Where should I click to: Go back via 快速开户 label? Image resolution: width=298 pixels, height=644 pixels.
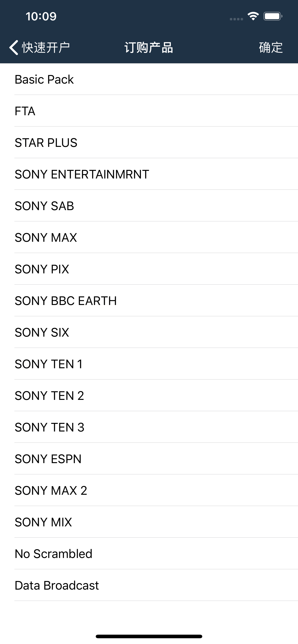click(46, 47)
